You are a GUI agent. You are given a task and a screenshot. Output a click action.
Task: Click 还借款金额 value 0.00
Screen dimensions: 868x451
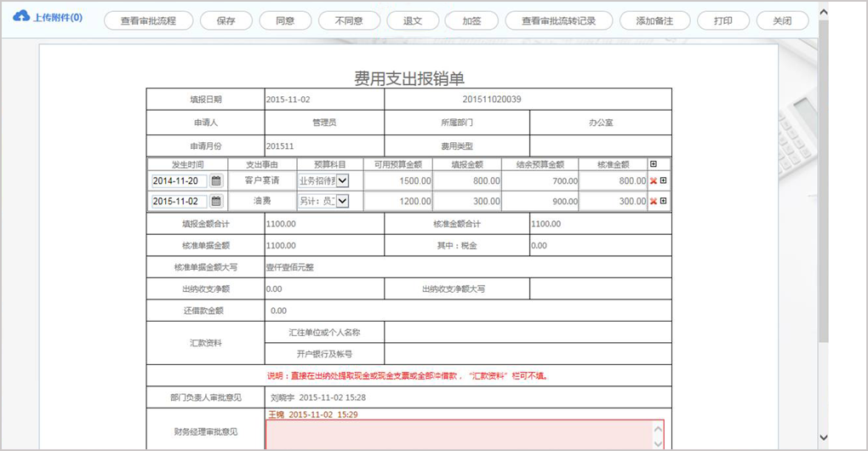pyautogui.click(x=278, y=311)
